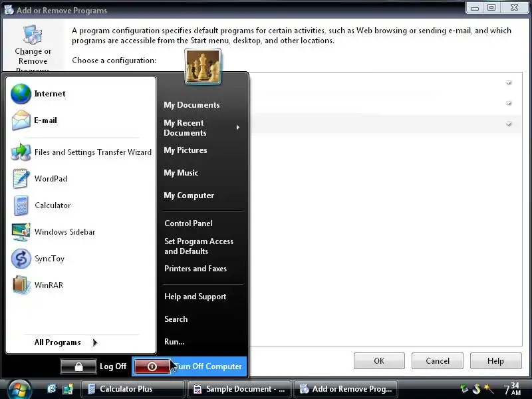Screen dimensions: 532x399
Task: Expand the All Programs arrow
Action: tap(95, 342)
